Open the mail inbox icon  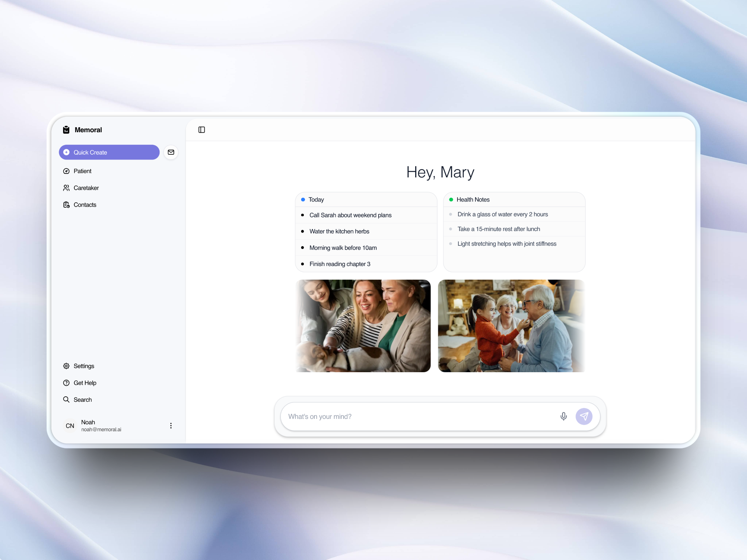[171, 152]
